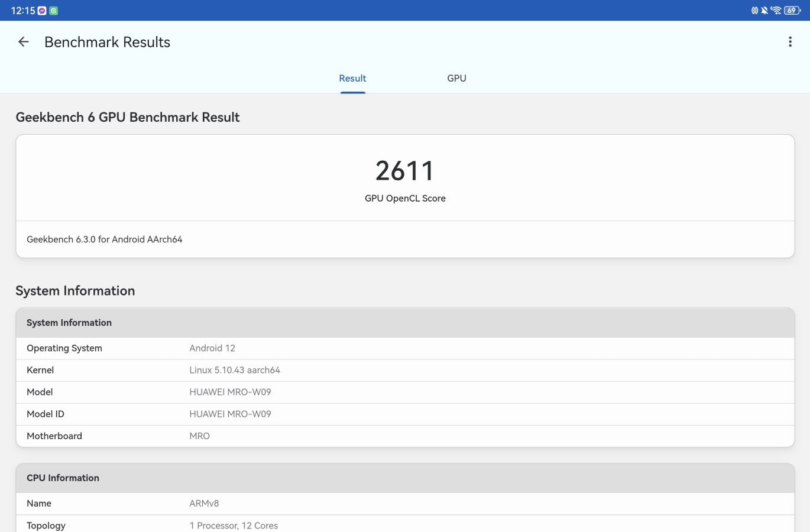Tap the GPU OpenCL Score label
This screenshot has height=532, width=810.
click(405, 199)
